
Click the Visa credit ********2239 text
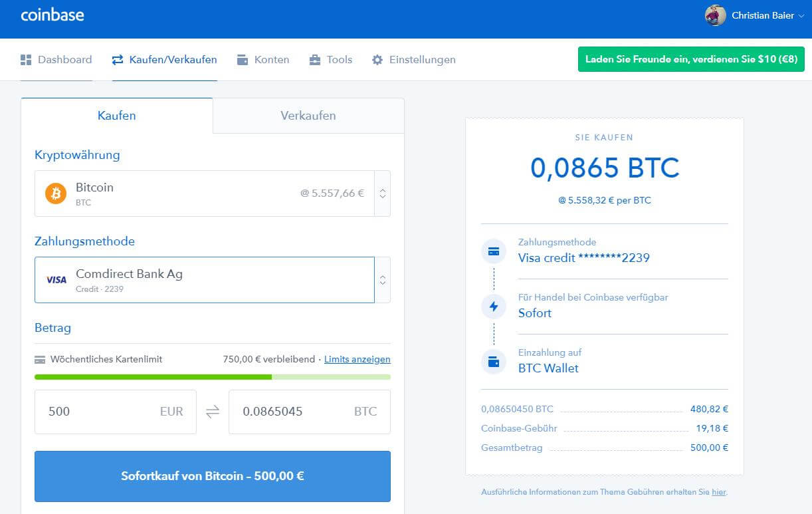(x=584, y=258)
